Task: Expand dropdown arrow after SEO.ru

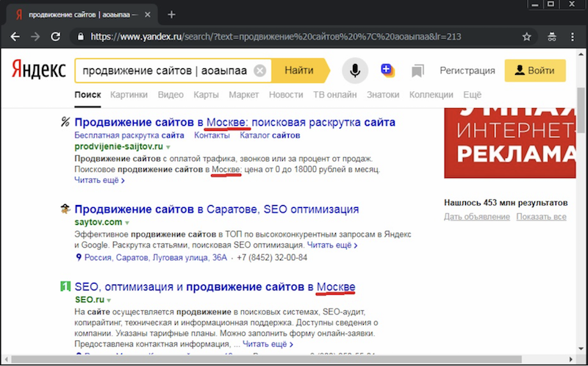Action: (109, 301)
